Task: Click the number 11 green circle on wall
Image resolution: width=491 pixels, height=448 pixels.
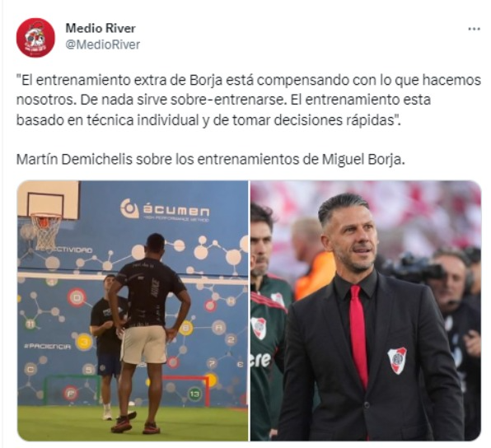Action: tap(30, 324)
